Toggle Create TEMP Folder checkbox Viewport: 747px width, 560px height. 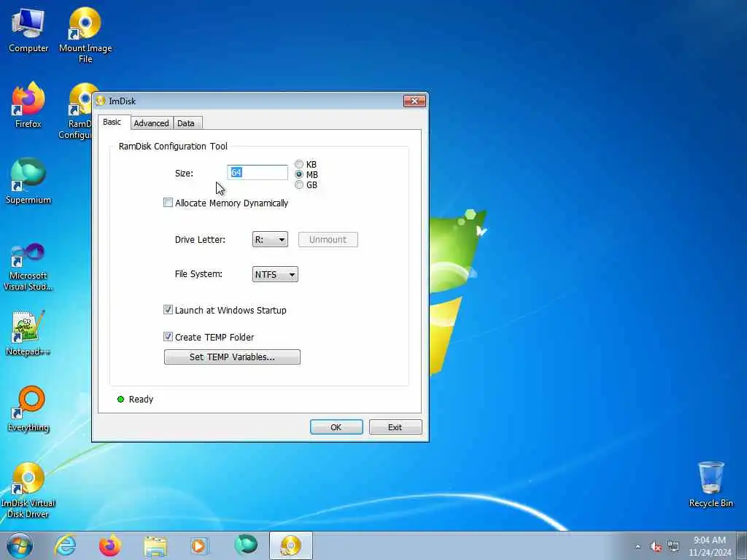coord(169,337)
